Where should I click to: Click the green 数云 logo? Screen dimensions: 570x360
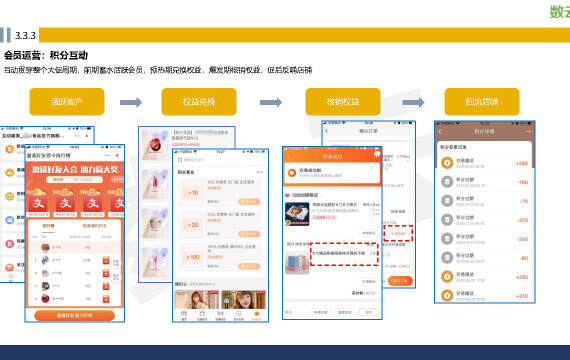[559, 12]
